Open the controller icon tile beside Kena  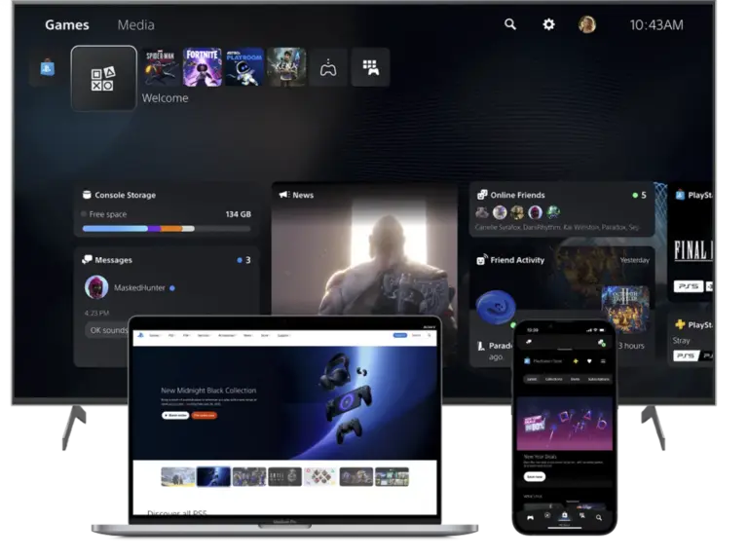(x=328, y=67)
